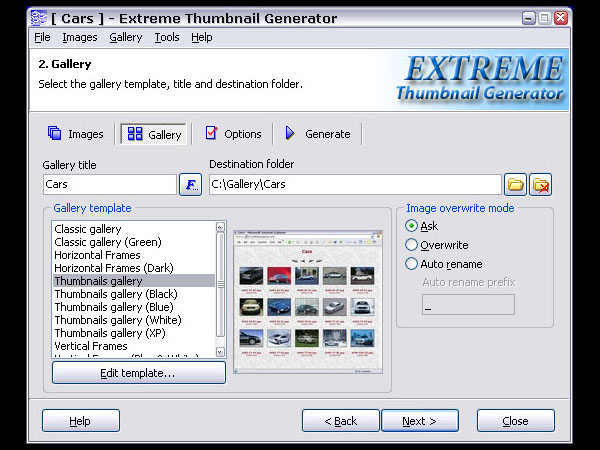The height and width of the screenshot is (450, 600).
Task: Open the Images menu
Action: point(80,38)
